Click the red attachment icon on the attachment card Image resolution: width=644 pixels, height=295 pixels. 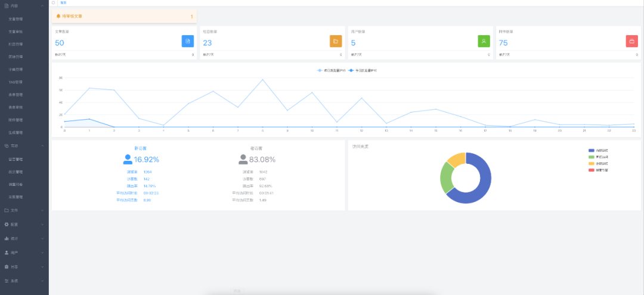tap(631, 41)
